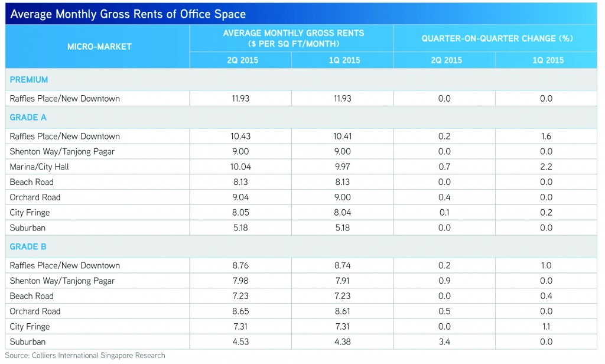
Task: Click the 10.41 rent value
Action: (x=343, y=136)
